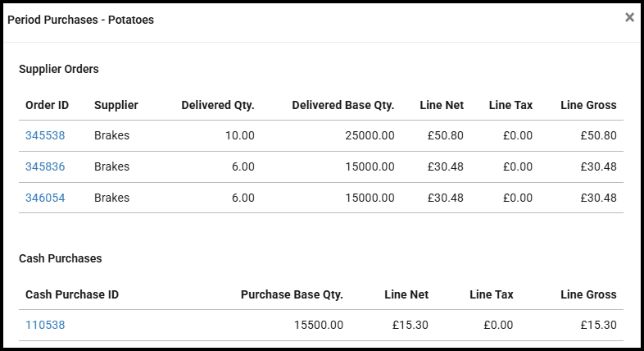Open supplier order 345836

[45, 166]
